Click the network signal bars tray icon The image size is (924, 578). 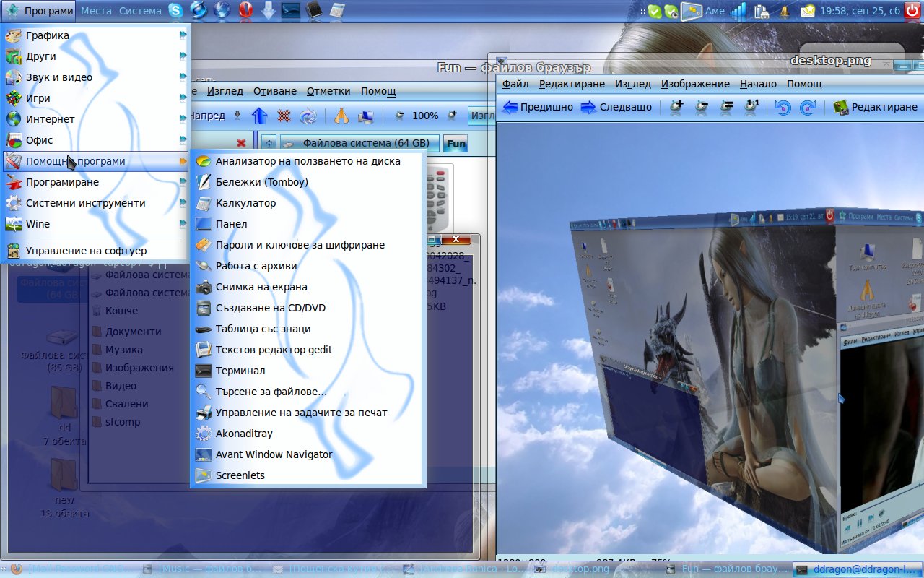[738, 11]
